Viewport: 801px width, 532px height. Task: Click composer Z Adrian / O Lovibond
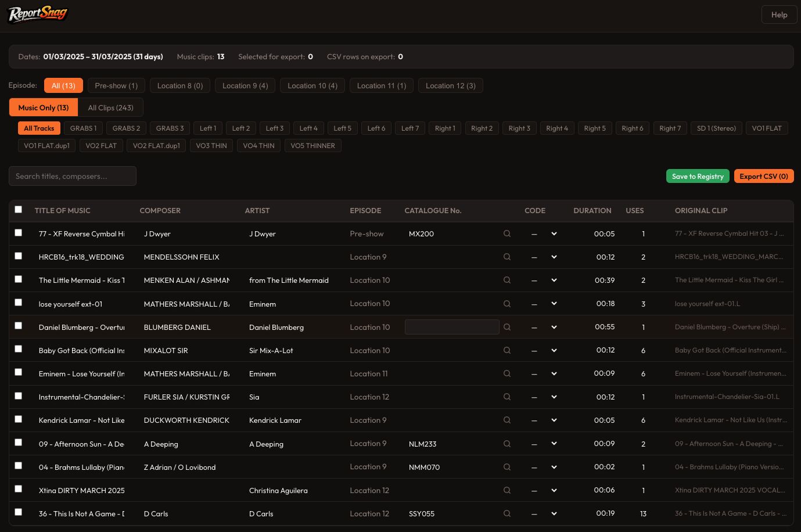point(186,468)
